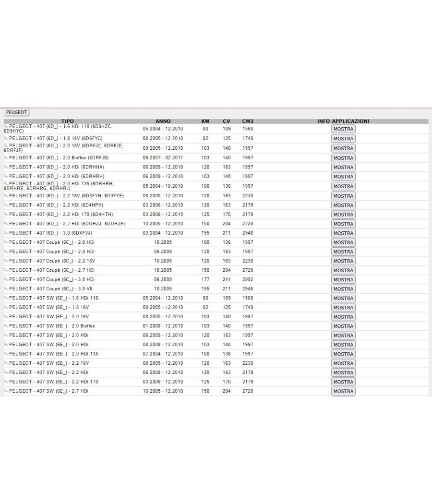Click MOSTRA in the Coupé 2.2 16V row

[343, 261]
